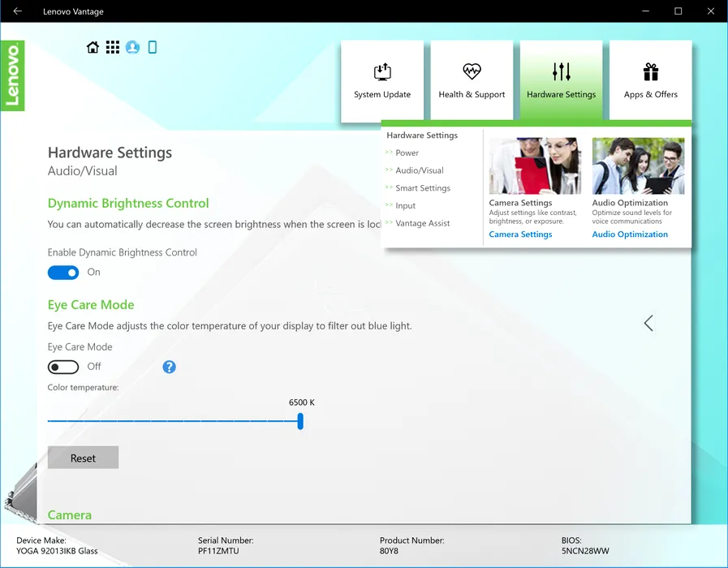Open the blue Audio Optimization link
The width and height of the screenshot is (728, 568).
coord(630,235)
